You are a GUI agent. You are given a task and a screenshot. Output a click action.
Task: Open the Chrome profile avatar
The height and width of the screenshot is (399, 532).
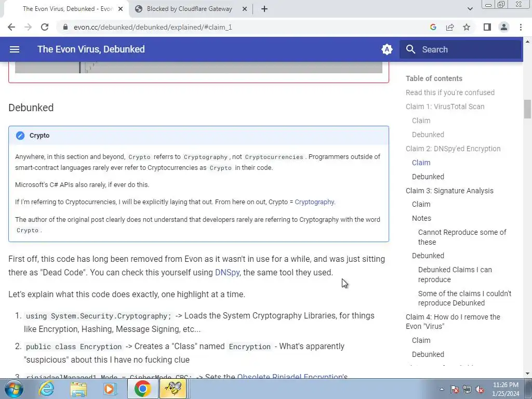point(504,27)
